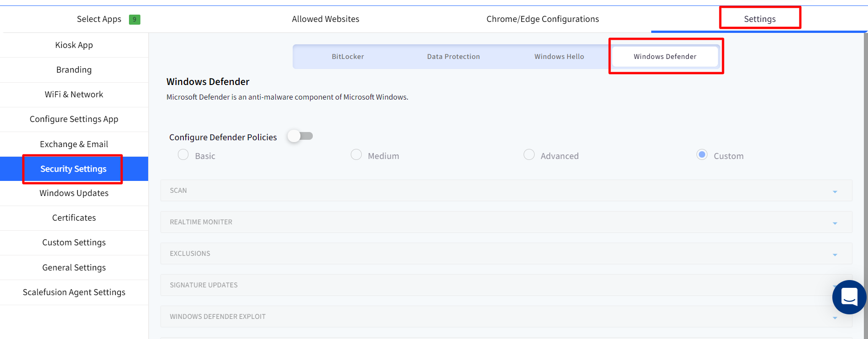
Task: Switch to the Data Protection sub-tab
Action: click(453, 57)
